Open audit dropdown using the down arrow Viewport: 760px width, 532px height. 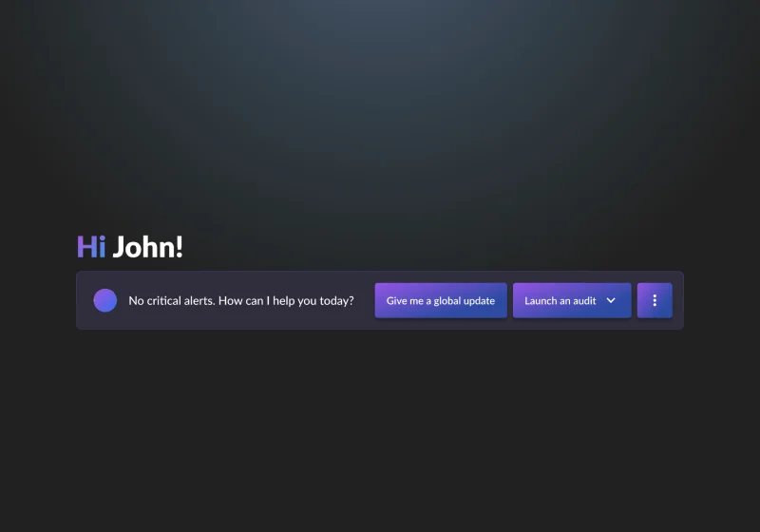(x=611, y=300)
